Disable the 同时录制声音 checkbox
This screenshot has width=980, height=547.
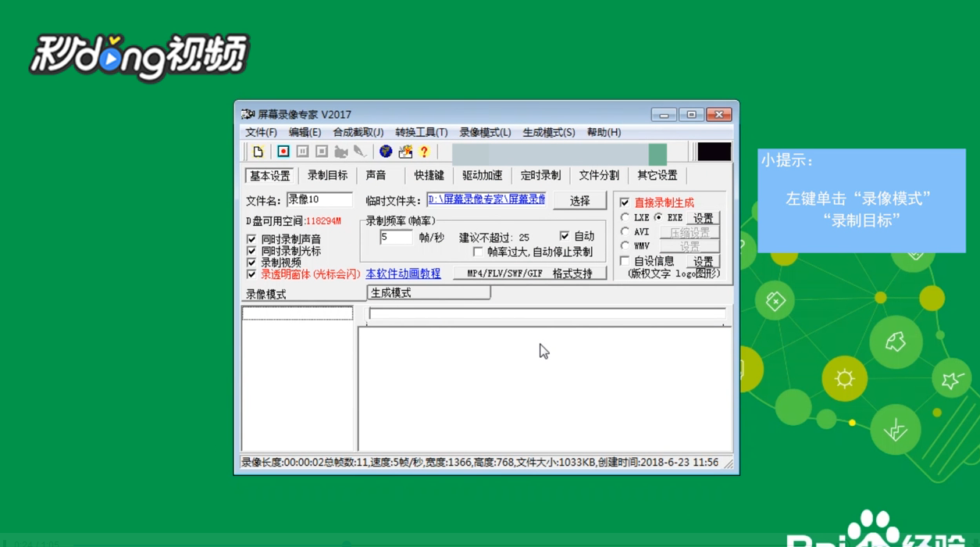tap(250, 241)
